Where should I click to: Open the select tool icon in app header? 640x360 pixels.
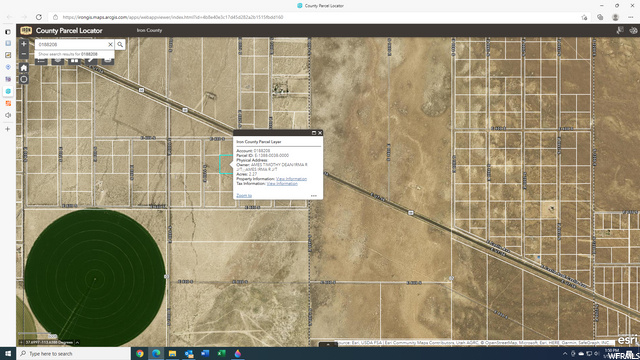(x=620, y=30)
